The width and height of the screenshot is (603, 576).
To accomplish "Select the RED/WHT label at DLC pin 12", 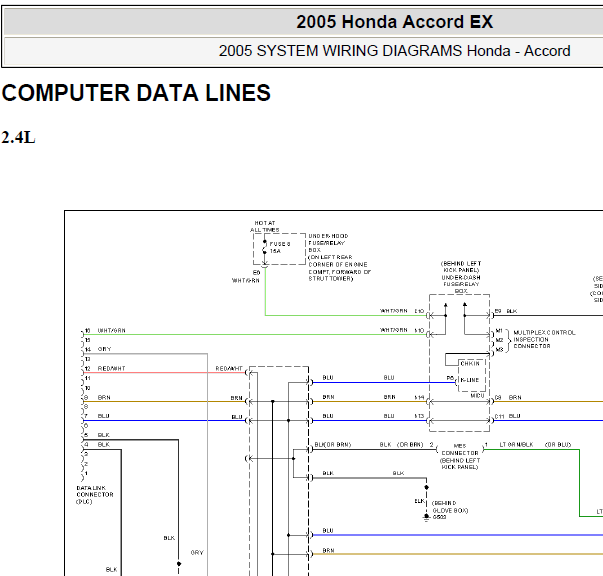I will click(x=112, y=368).
